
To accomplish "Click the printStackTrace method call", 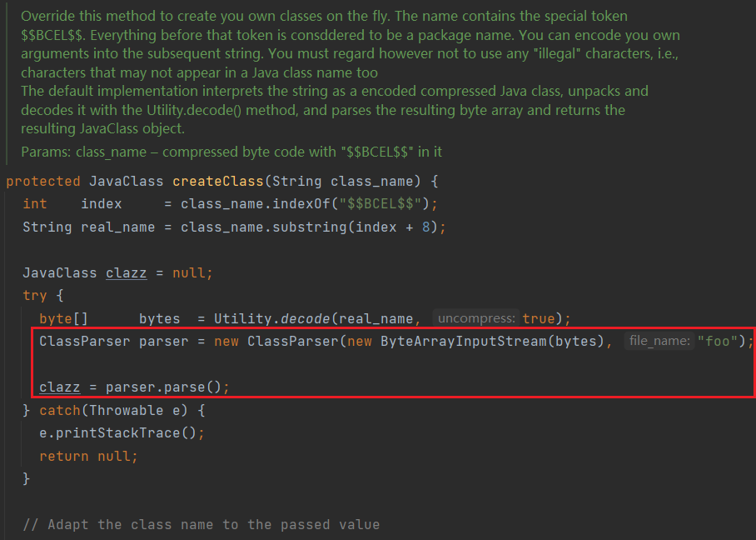I will coord(126,432).
